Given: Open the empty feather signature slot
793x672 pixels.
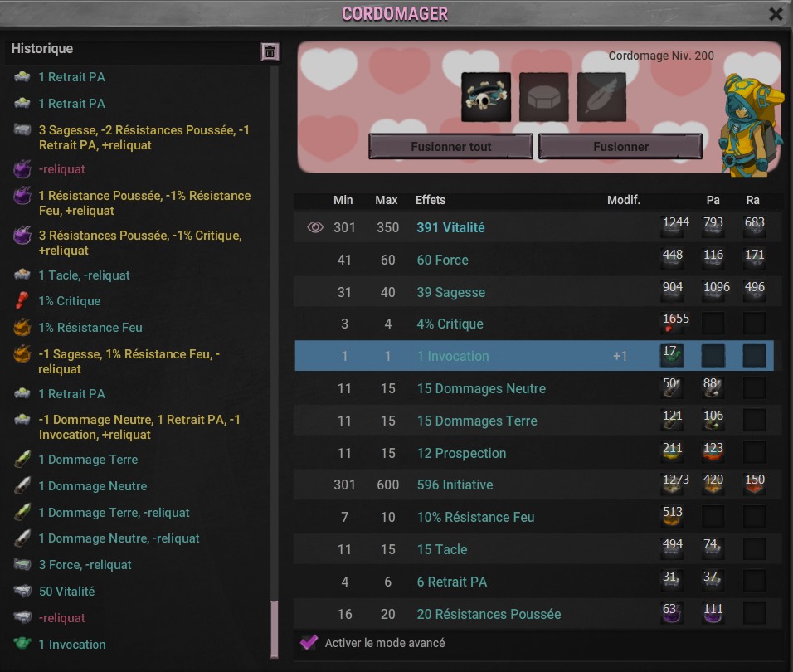Looking at the screenshot, I should (601, 97).
